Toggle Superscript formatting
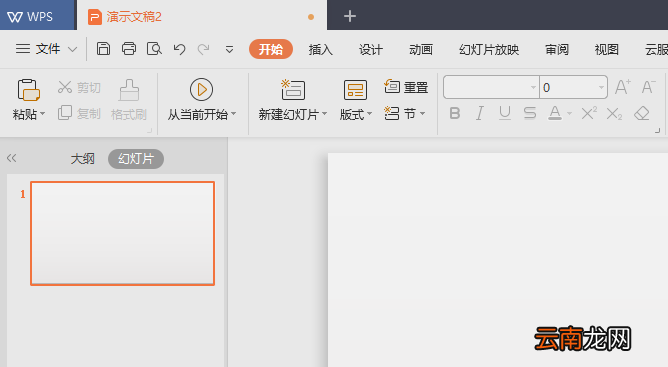This screenshot has height=367, width=668. [x=589, y=113]
